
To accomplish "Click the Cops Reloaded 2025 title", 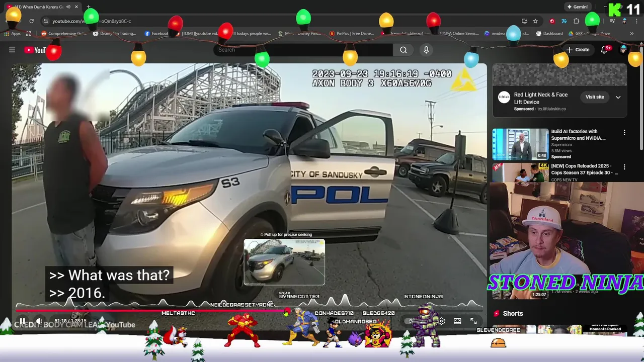I will coord(585,169).
